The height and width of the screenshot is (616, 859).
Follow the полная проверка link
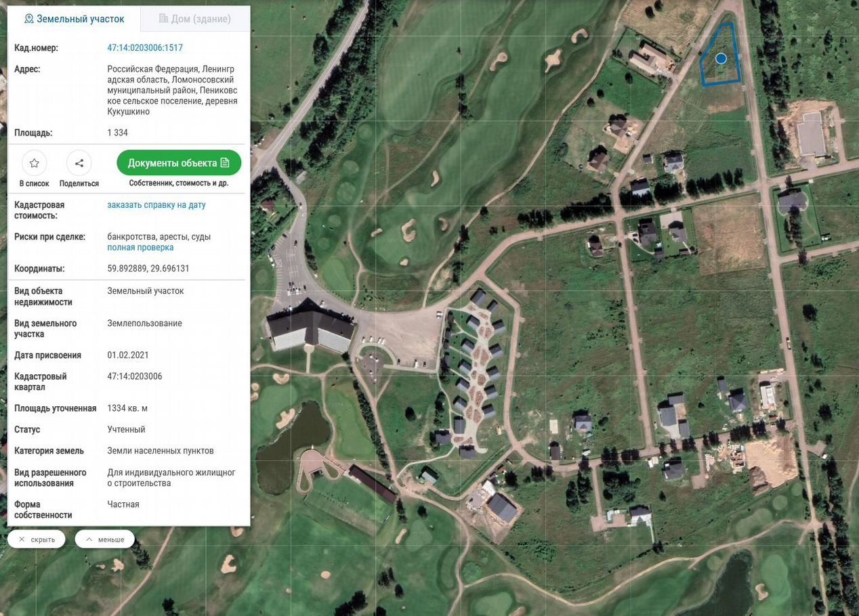pyautogui.click(x=140, y=248)
